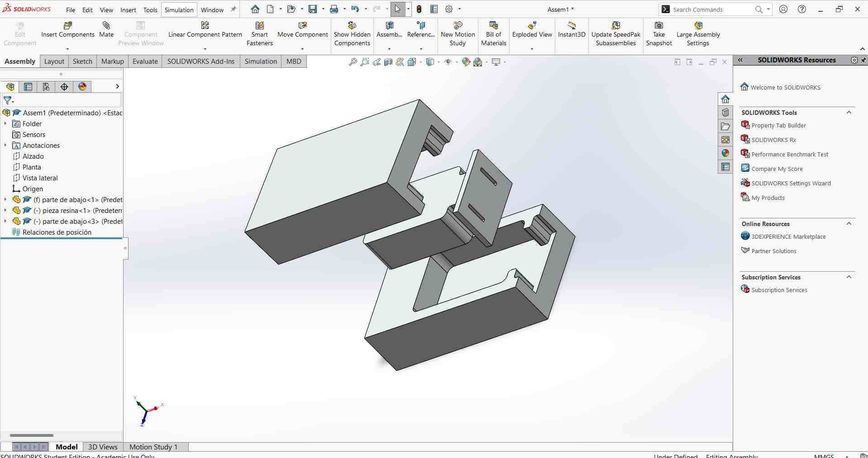This screenshot has height=458, width=868.
Task: Open Appearances task pane icon
Action: [725, 153]
